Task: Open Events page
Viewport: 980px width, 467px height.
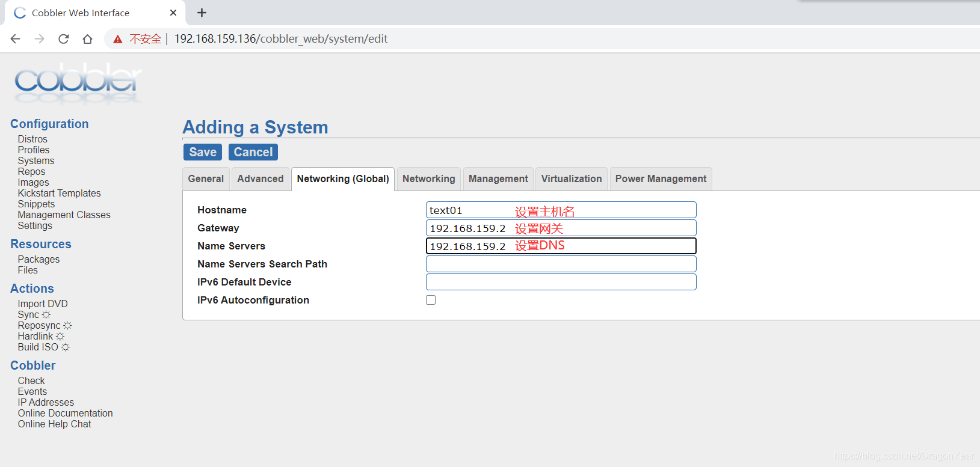Action: (x=32, y=392)
